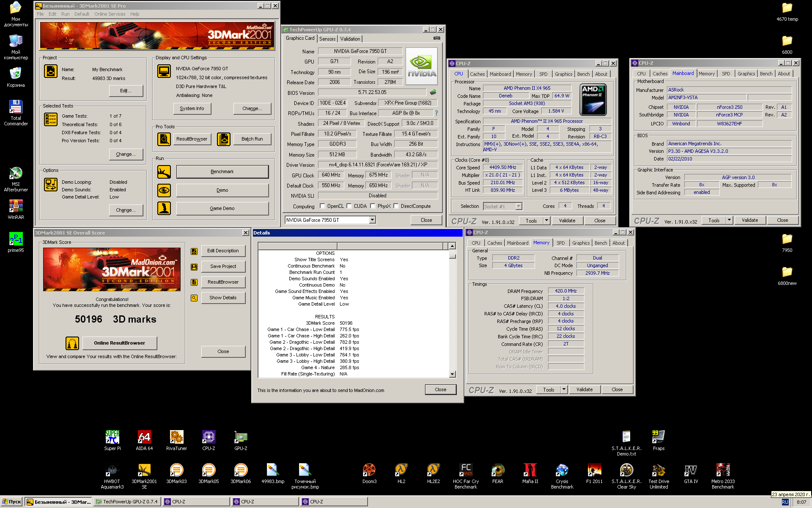Click the Details list scroll down arrow
Screen dimensions: 812x508
[452, 374]
